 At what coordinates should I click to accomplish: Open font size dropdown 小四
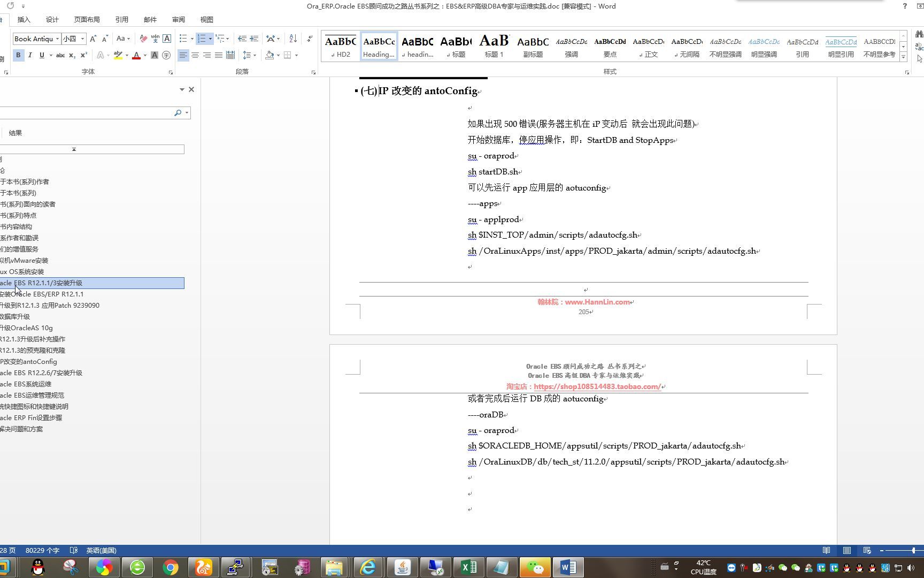82,39
